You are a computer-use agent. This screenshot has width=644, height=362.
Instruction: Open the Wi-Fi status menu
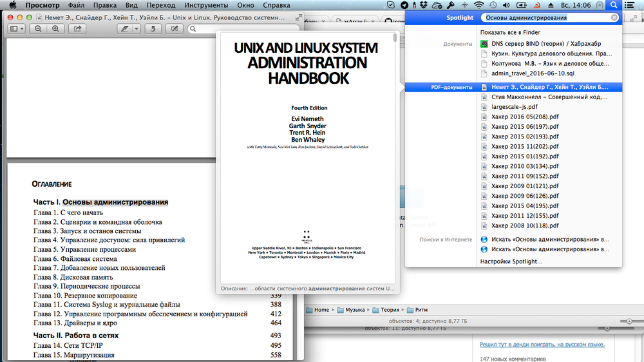[478, 5]
